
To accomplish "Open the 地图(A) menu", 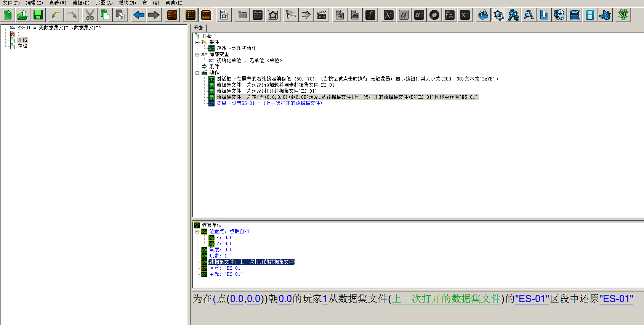I will click(104, 3).
